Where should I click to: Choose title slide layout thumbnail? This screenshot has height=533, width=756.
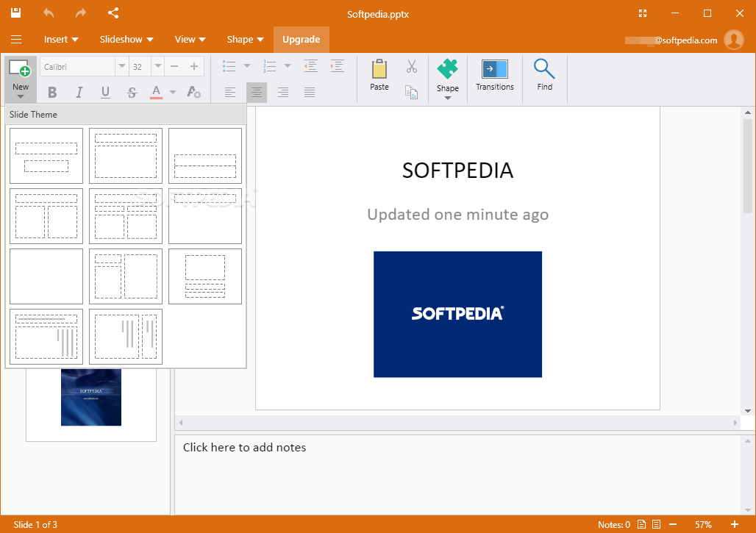[x=46, y=156]
